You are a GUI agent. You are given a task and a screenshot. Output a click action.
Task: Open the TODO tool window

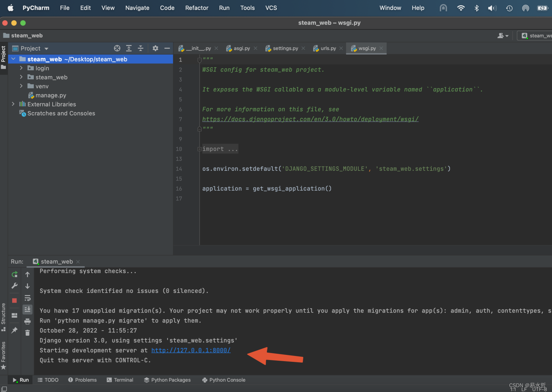48,380
